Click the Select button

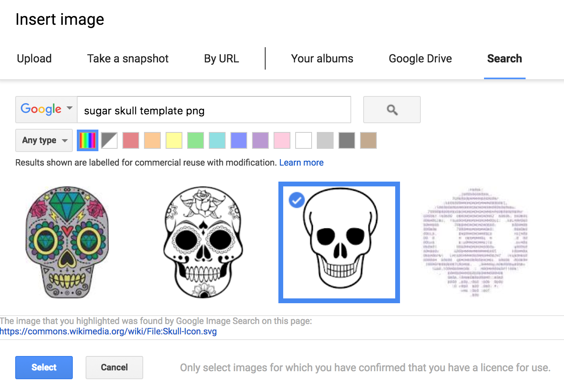[x=44, y=367]
